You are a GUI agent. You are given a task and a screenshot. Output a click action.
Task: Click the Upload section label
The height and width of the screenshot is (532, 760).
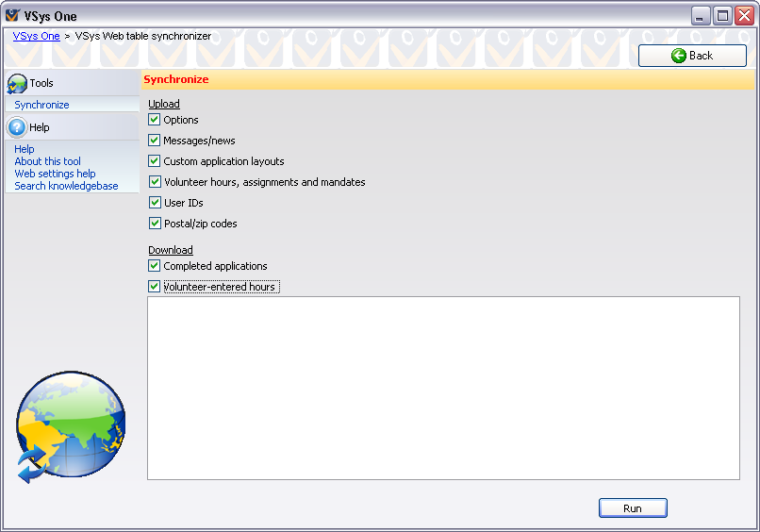tap(164, 104)
